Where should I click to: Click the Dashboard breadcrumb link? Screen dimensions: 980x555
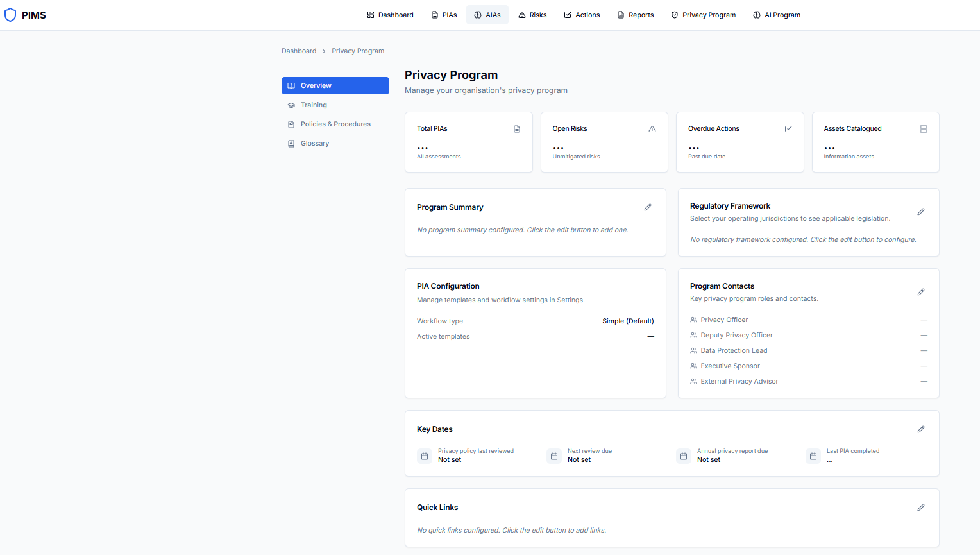coord(299,51)
